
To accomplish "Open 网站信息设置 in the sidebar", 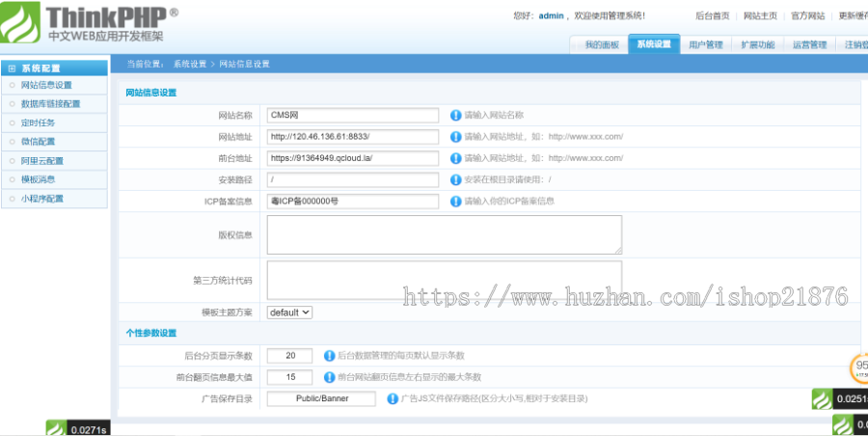I will pos(46,85).
